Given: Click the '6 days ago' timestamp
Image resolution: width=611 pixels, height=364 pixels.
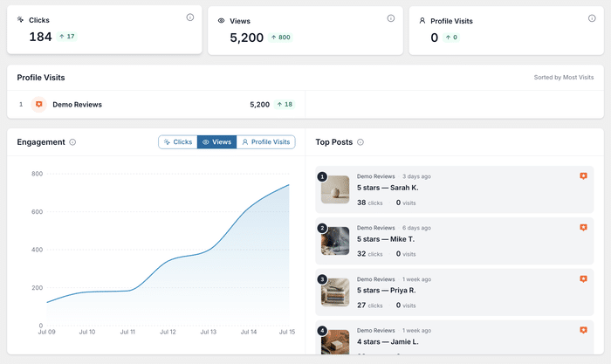Looking at the screenshot, I should pos(416,228).
